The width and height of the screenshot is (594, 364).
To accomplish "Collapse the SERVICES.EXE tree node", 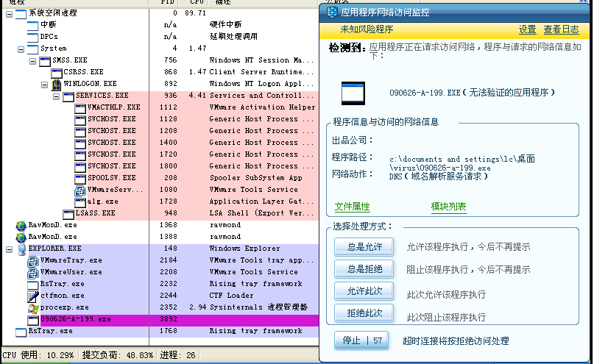I will [56, 96].
